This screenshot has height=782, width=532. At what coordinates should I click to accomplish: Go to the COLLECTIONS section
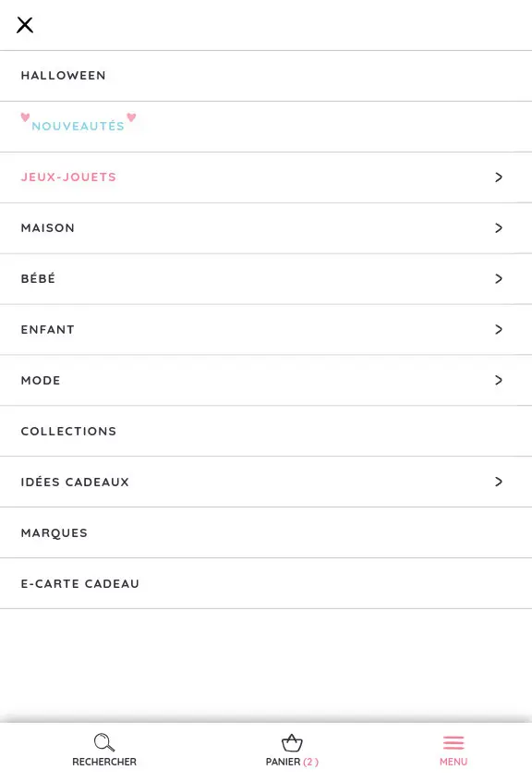68,431
